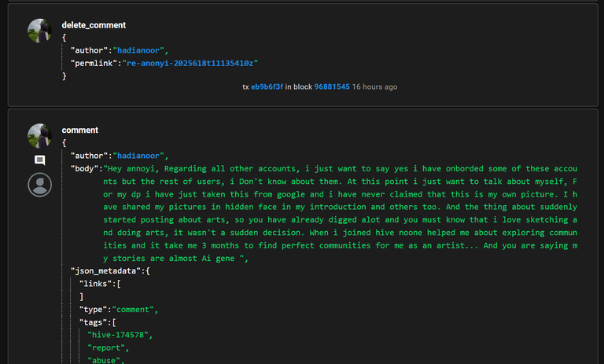604x364 pixels.
Task: Open hadianoor author link in delete_comment
Action: click(138, 50)
